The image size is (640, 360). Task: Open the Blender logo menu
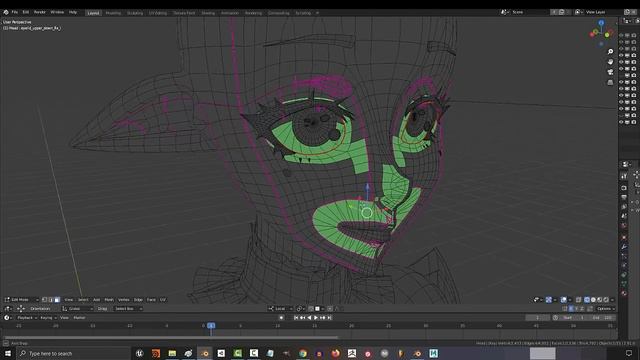tap(6, 12)
